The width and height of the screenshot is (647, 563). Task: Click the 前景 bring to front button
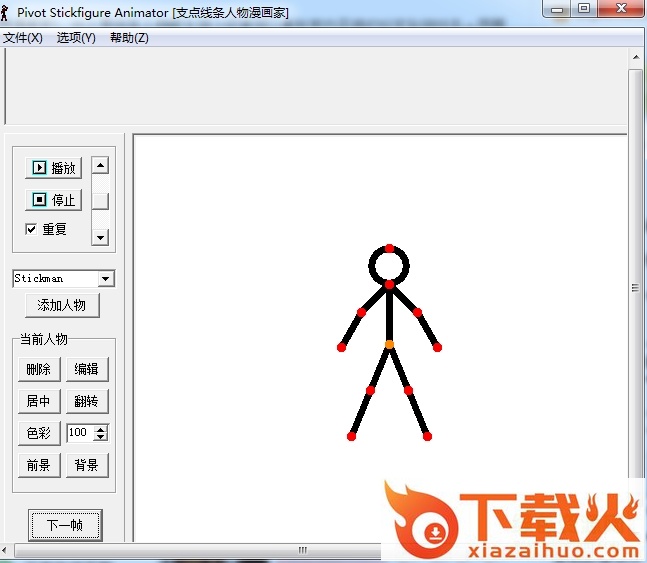(39, 465)
